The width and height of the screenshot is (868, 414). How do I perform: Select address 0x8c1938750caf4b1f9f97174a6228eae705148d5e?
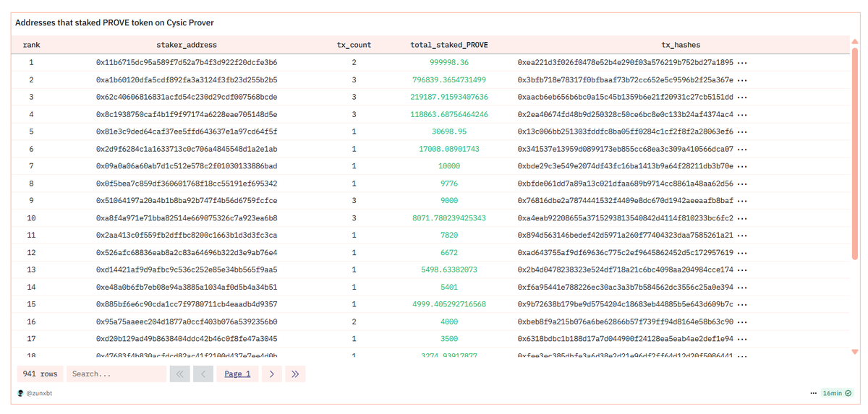(187, 114)
